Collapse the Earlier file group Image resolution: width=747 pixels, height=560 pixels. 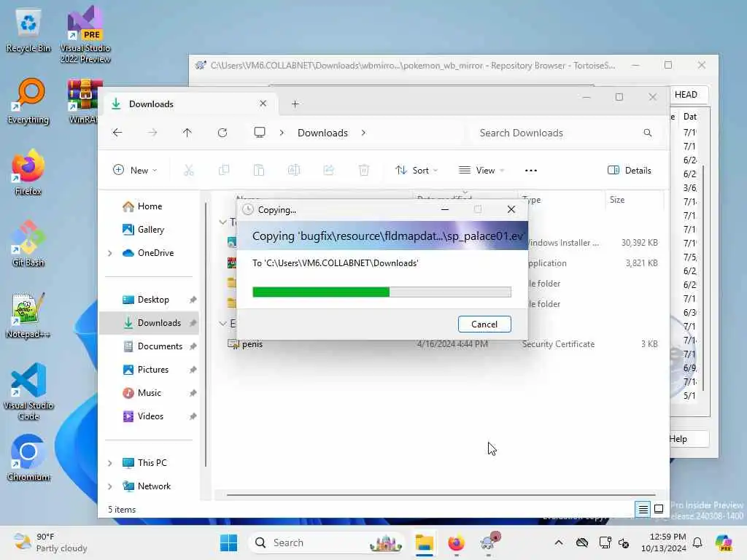[x=222, y=323]
